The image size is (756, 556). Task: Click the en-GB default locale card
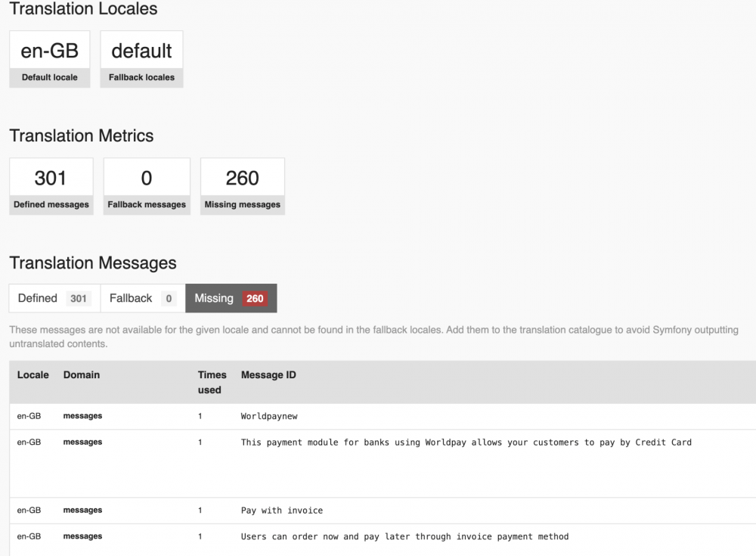pos(49,58)
